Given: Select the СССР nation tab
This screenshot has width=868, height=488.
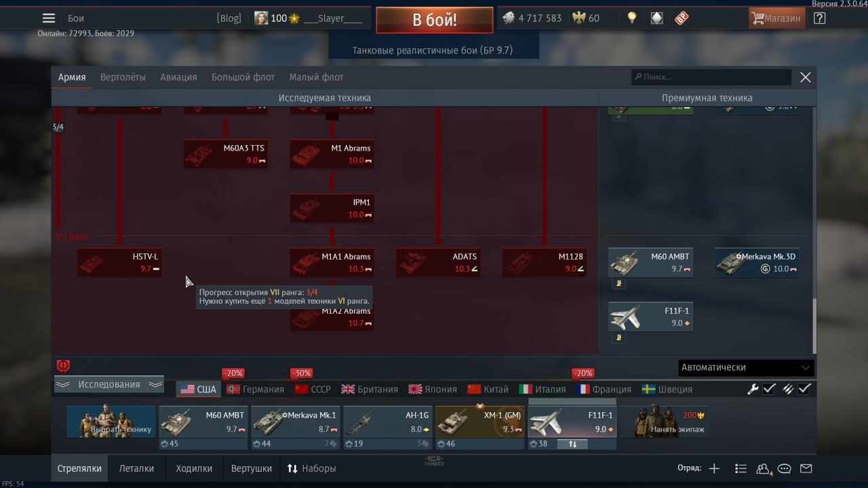Looking at the screenshot, I should pyautogui.click(x=313, y=389).
